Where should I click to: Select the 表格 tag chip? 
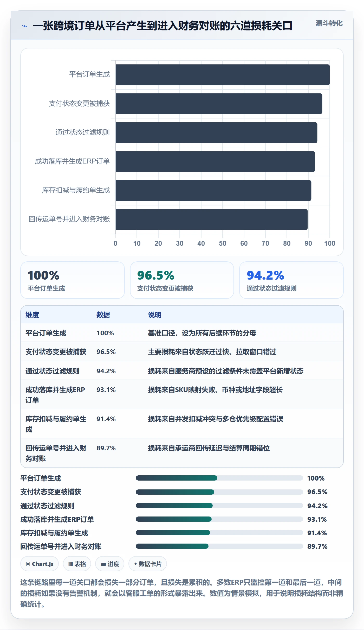77,564
